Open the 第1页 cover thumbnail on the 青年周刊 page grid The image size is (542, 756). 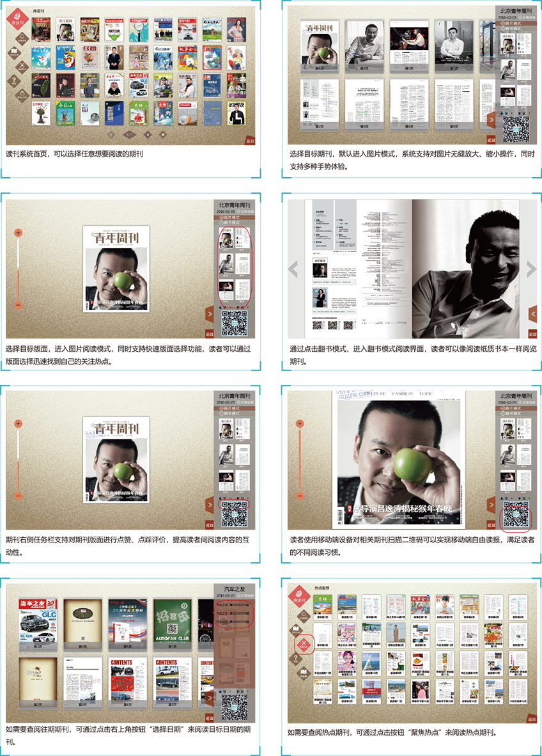320,48
